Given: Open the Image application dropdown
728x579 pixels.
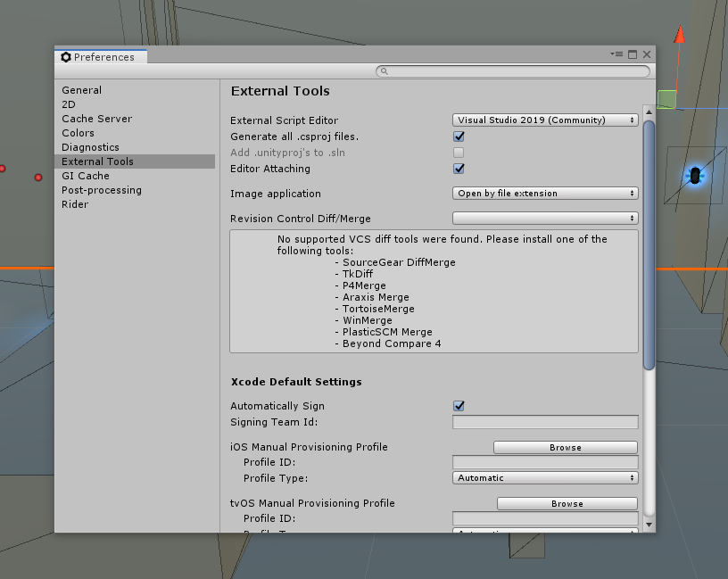Looking at the screenshot, I should pos(545,194).
